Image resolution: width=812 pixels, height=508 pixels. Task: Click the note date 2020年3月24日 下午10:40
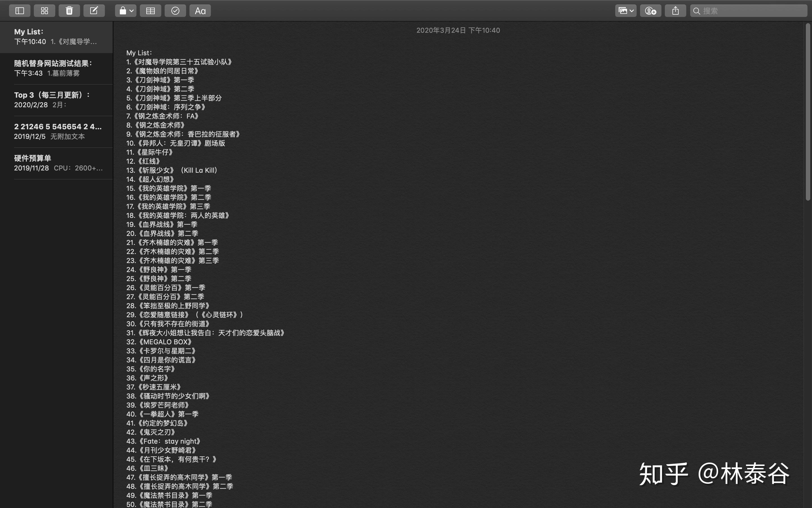(x=458, y=30)
